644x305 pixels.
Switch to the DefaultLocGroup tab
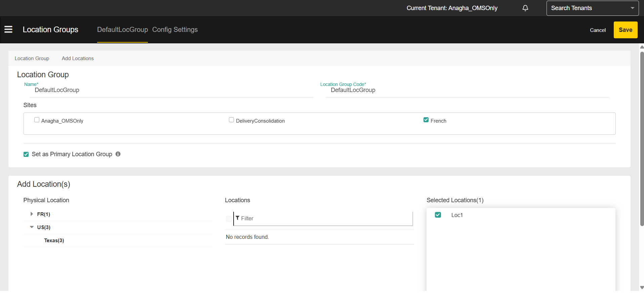click(122, 30)
